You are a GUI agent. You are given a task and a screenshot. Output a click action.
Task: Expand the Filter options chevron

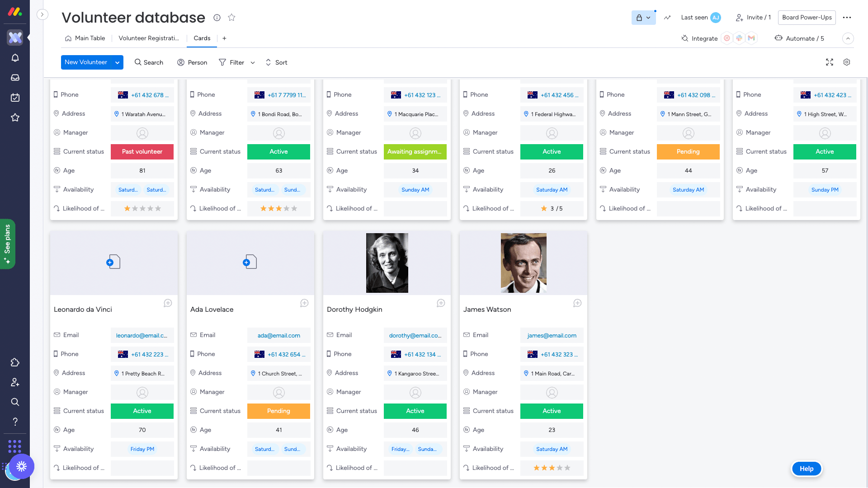tap(253, 63)
